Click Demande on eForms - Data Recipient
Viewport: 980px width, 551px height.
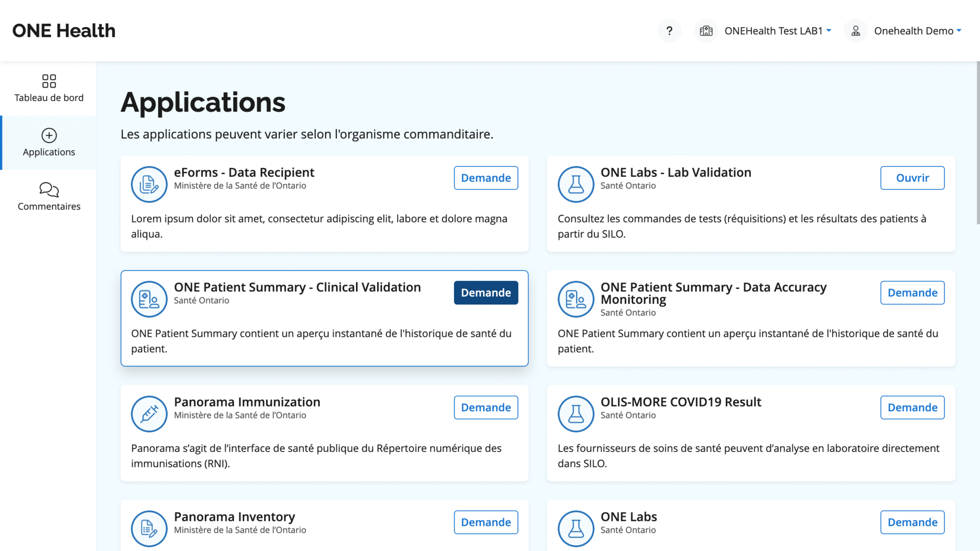point(486,177)
